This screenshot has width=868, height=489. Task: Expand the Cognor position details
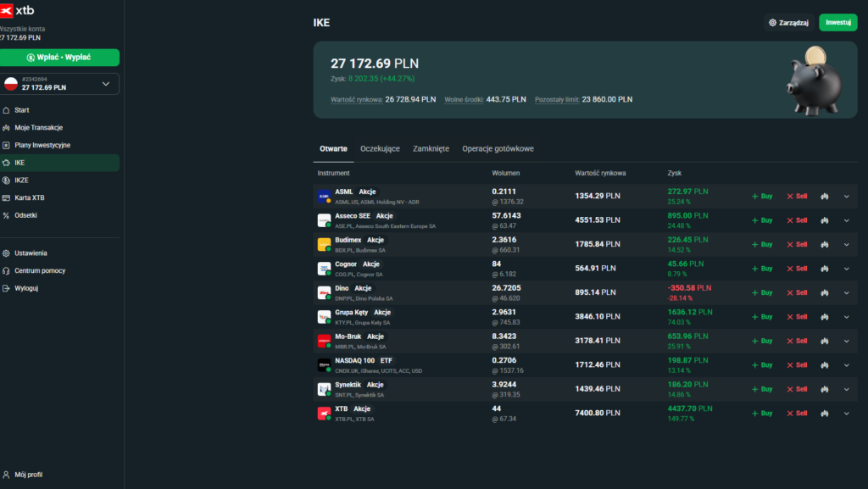point(847,269)
